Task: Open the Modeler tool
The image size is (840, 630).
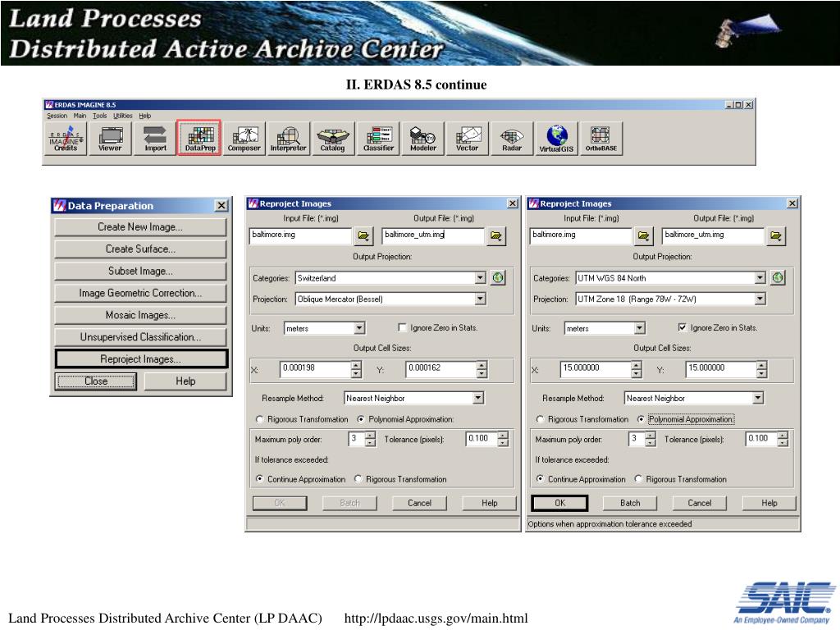Action: pos(422,138)
